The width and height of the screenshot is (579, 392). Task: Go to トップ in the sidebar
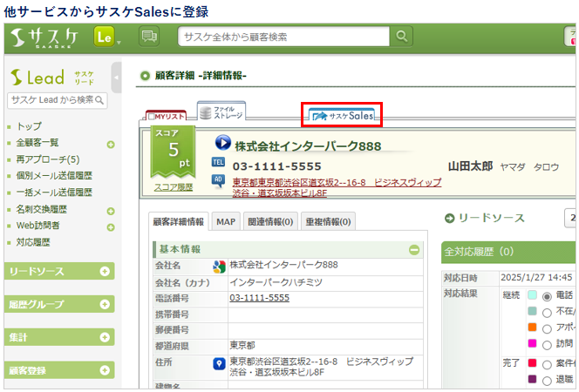[x=29, y=126]
